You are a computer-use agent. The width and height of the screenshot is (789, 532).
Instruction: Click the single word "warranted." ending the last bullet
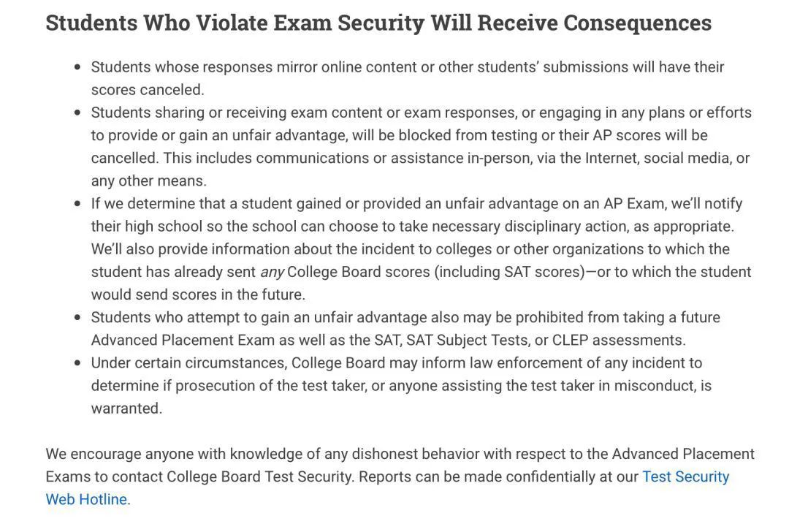[x=126, y=408]
